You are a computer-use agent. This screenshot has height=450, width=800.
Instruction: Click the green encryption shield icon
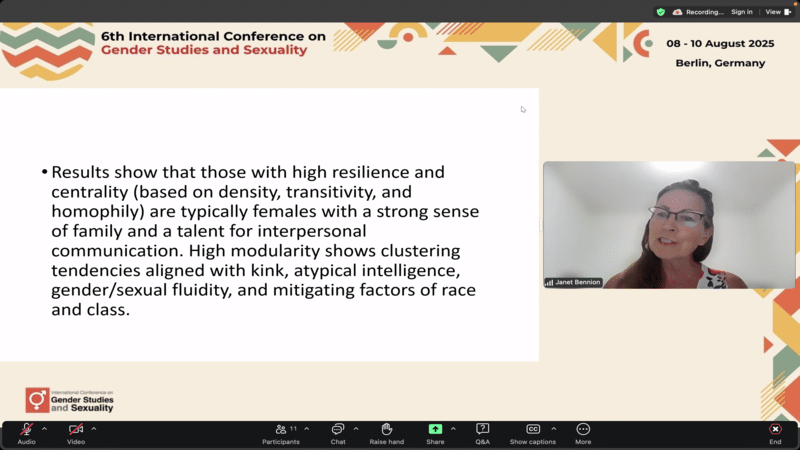660,12
